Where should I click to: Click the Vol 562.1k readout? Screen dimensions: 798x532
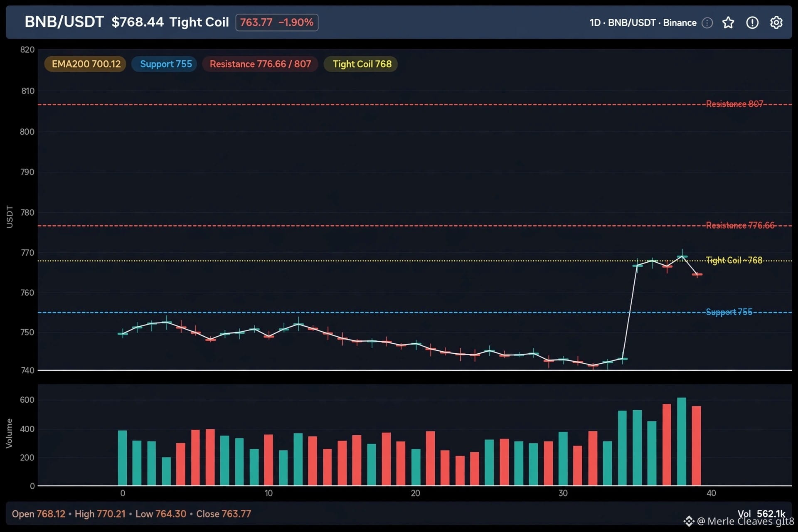(761, 514)
